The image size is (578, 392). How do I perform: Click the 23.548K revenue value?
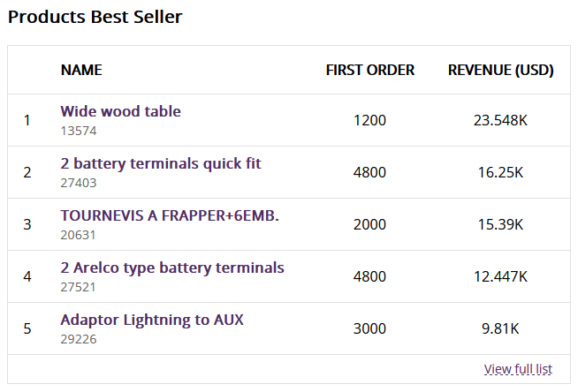click(500, 120)
